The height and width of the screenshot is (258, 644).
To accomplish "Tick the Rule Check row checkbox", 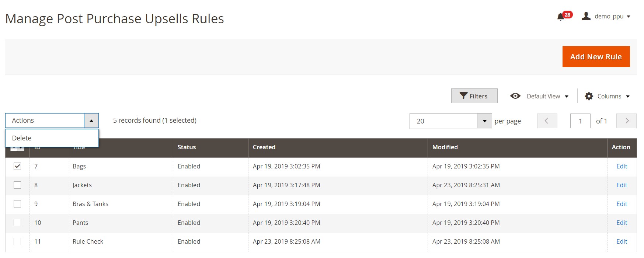I will [17, 241].
